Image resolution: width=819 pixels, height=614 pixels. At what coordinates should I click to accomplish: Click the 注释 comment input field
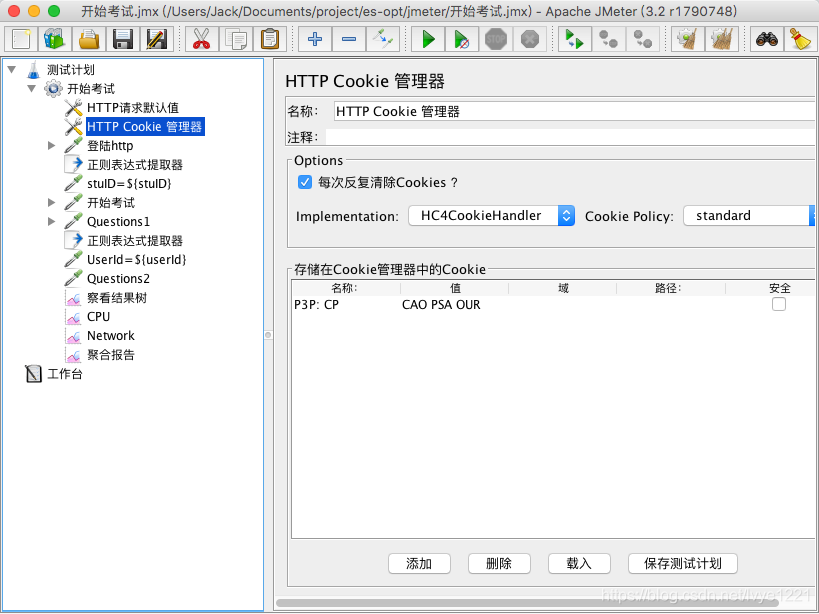pyautogui.click(x=570, y=137)
